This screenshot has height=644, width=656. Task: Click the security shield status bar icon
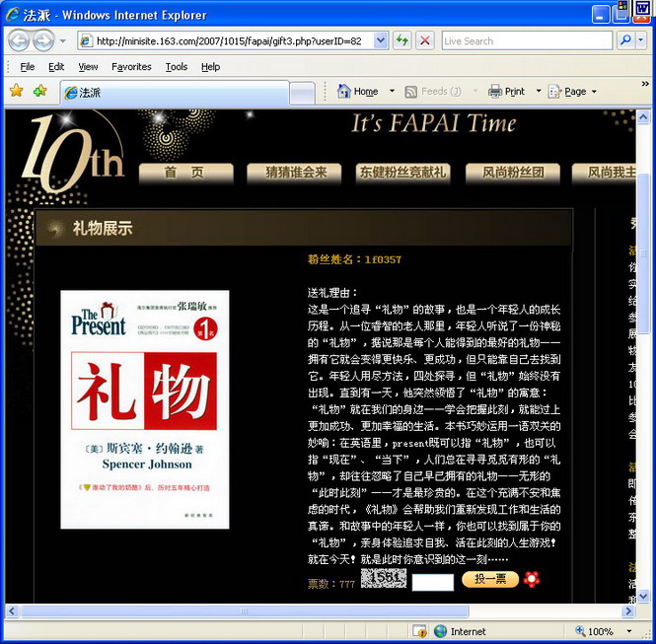pyautogui.click(x=419, y=631)
